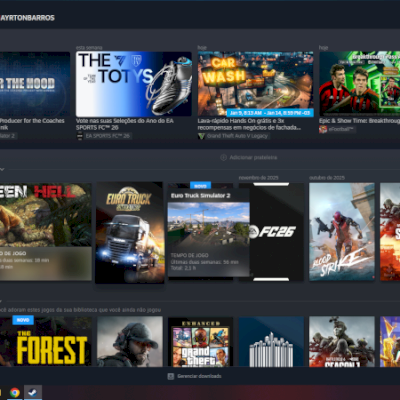Select the Grand Theft Auto Enhanced cover

[x=200, y=342]
